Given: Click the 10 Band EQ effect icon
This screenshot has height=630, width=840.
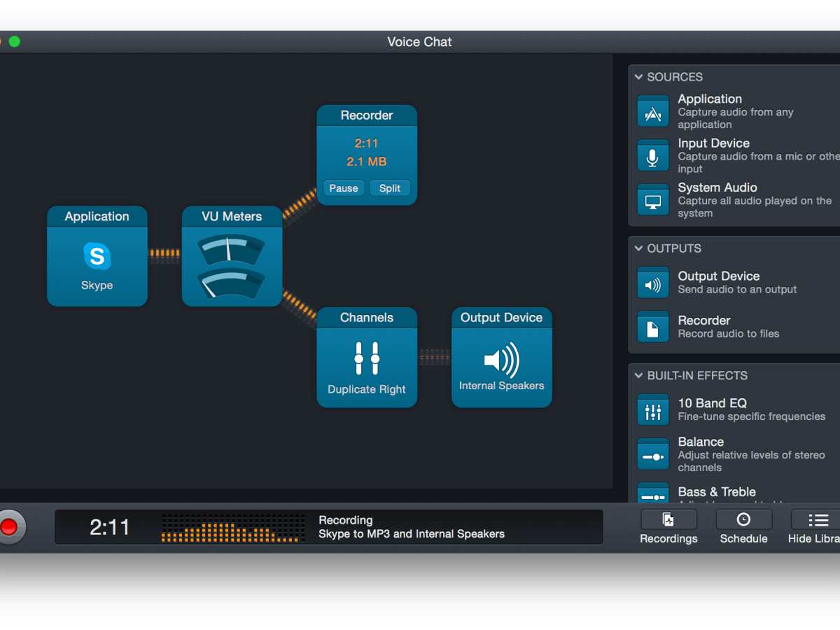Looking at the screenshot, I should (652, 410).
